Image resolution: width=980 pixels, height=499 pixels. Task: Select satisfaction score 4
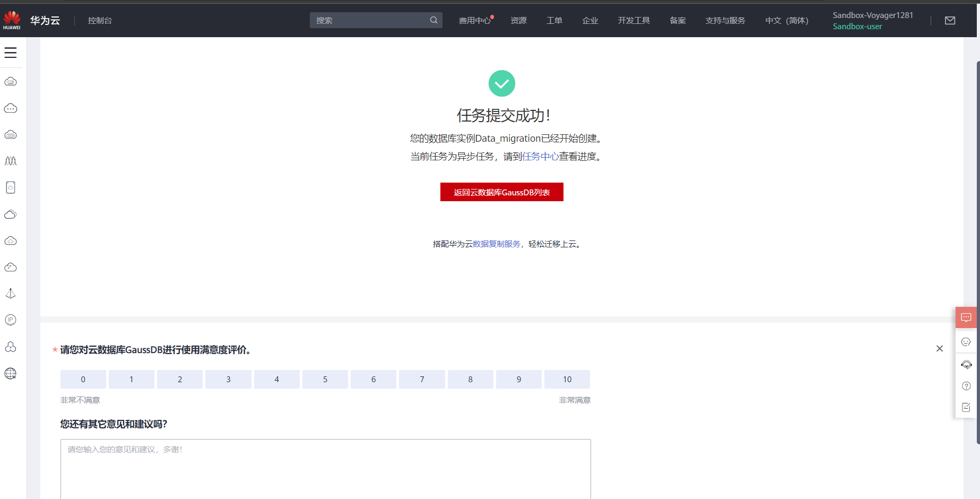click(x=277, y=379)
